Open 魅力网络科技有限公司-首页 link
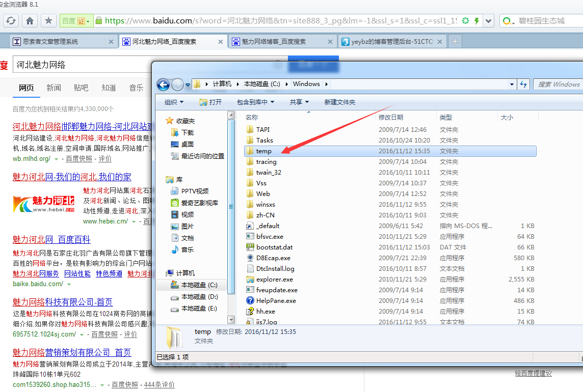This screenshot has height=392, width=583. click(63, 302)
